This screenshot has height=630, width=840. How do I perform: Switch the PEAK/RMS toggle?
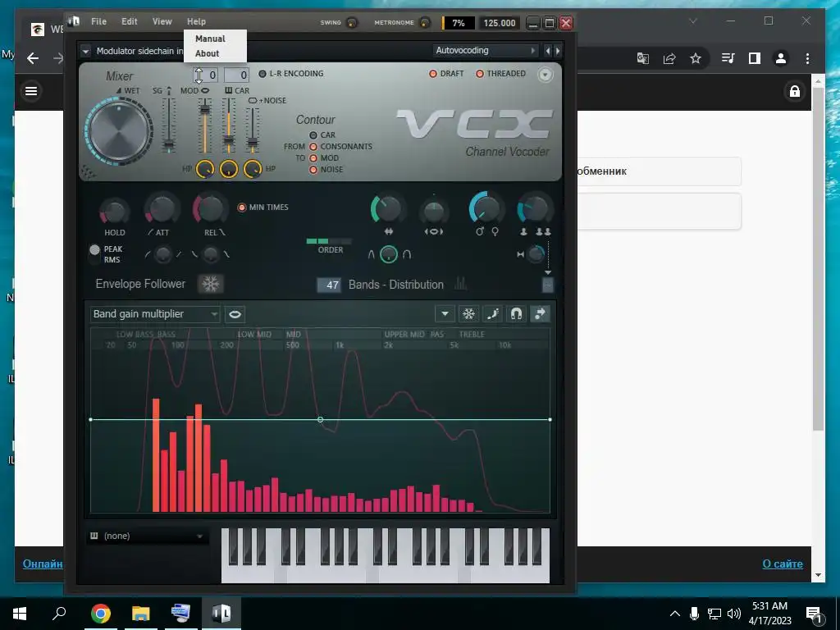(95, 254)
